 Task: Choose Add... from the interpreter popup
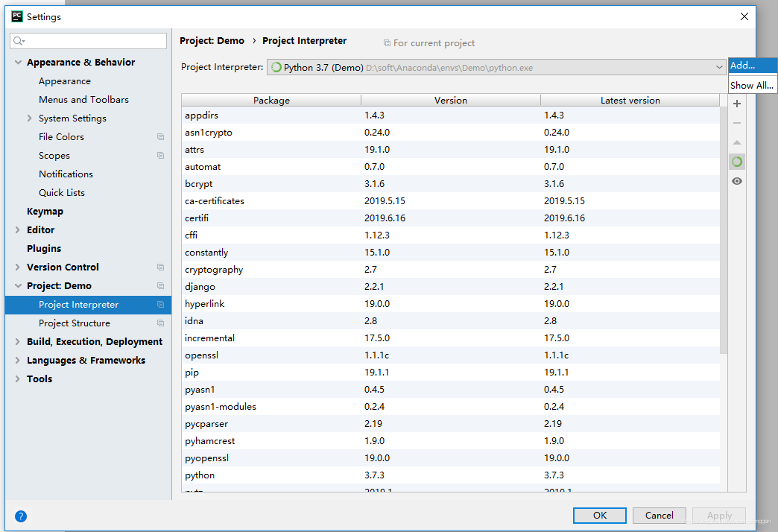pos(753,66)
